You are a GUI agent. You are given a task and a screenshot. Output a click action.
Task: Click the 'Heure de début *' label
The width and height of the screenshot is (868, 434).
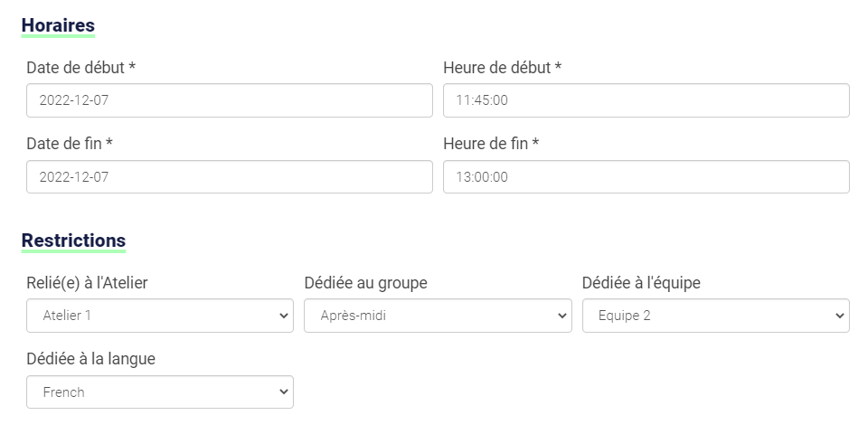click(x=502, y=68)
